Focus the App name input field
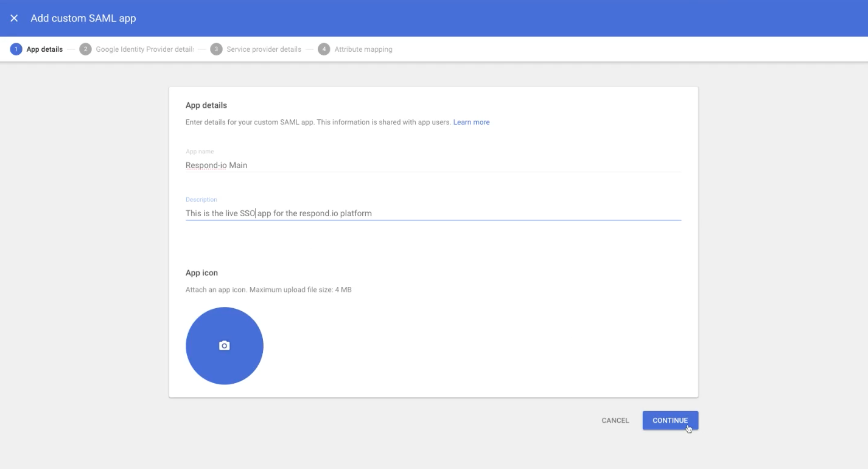 pyautogui.click(x=432, y=165)
